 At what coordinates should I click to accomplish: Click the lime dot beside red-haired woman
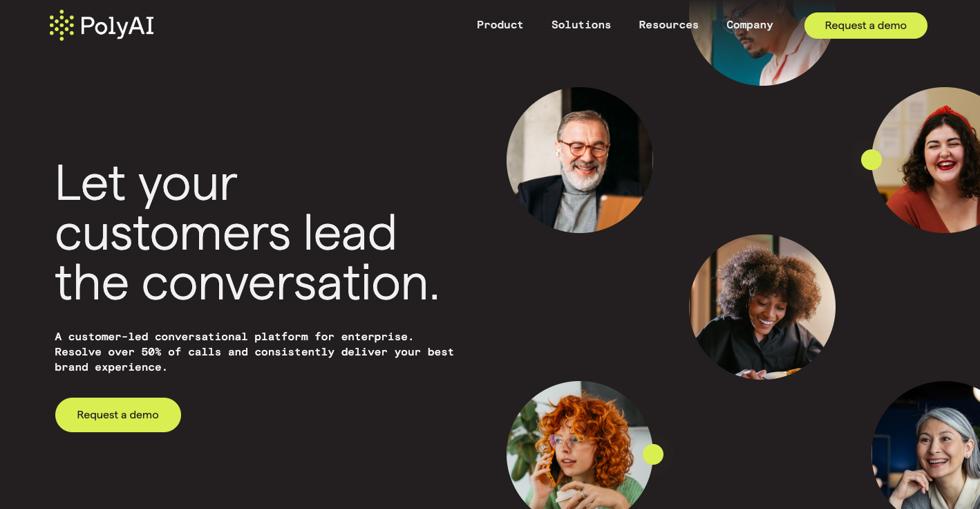click(653, 454)
